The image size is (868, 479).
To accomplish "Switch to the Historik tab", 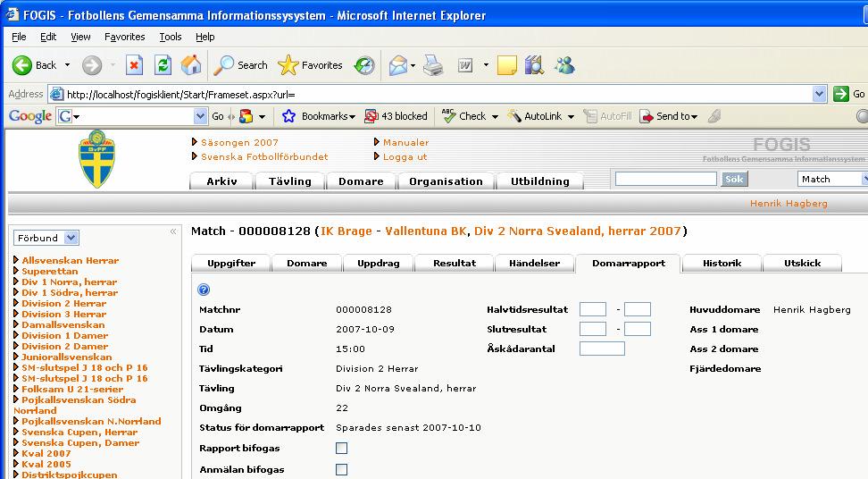I will (x=722, y=263).
